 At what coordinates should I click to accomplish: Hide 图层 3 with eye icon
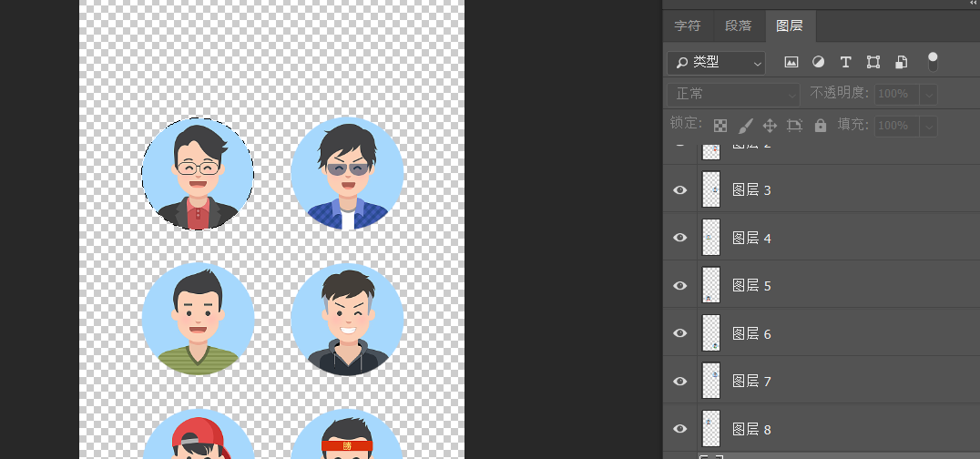(x=680, y=190)
